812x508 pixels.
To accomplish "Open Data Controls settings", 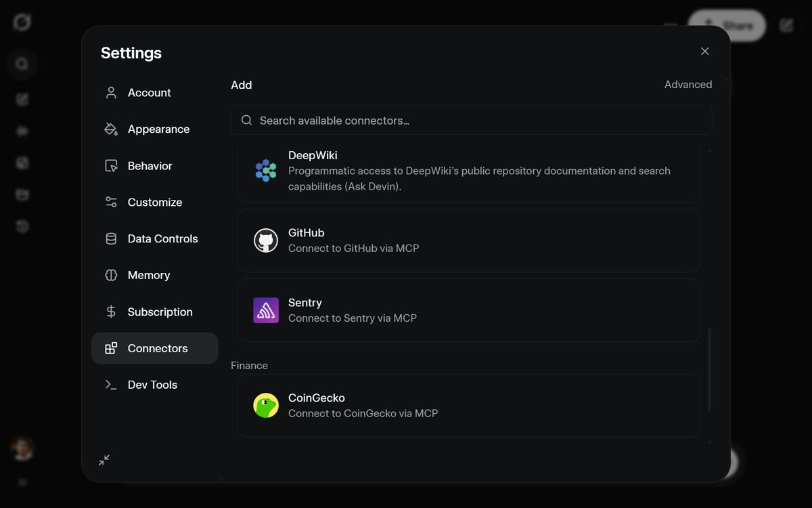I will (x=154, y=239).
